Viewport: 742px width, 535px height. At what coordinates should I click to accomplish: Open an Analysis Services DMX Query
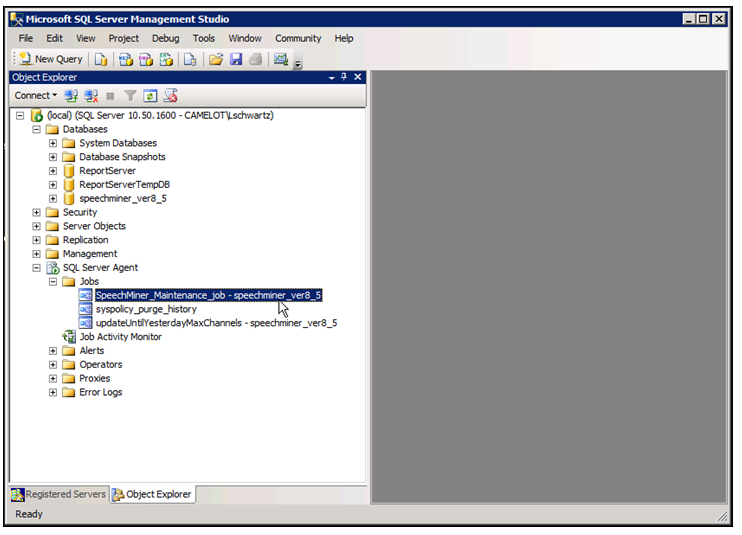click(x=146, y=59)
